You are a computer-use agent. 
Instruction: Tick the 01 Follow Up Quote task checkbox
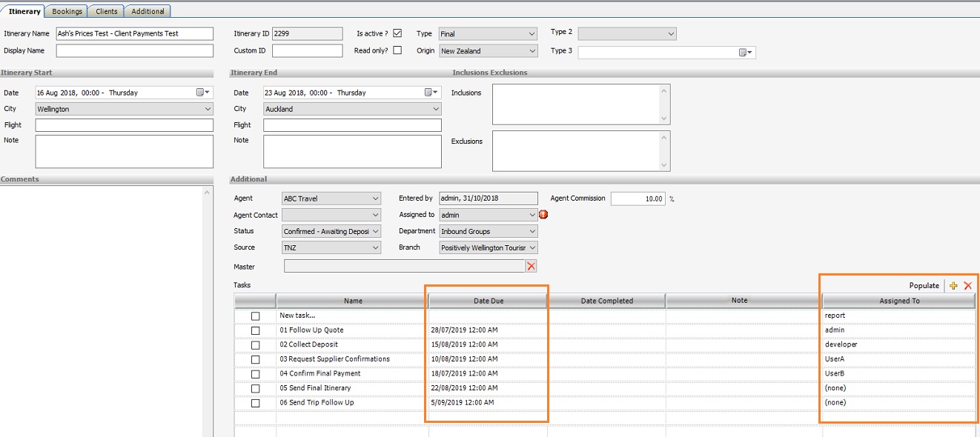[255, 330]
